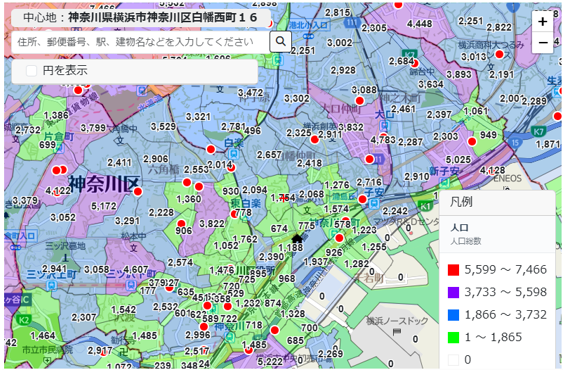
Task: Click the address search input field
Action: (141, 42)
